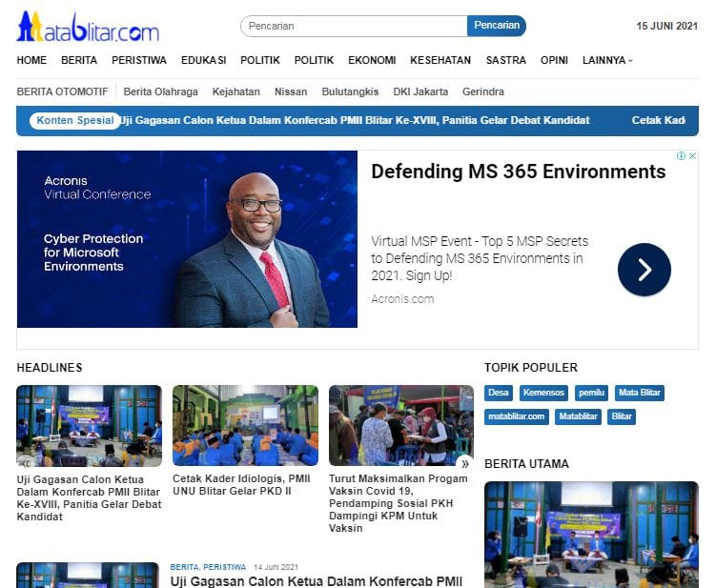Click the TOPIK POPULER heading
The image size is (716, 588).
[531, 368]
